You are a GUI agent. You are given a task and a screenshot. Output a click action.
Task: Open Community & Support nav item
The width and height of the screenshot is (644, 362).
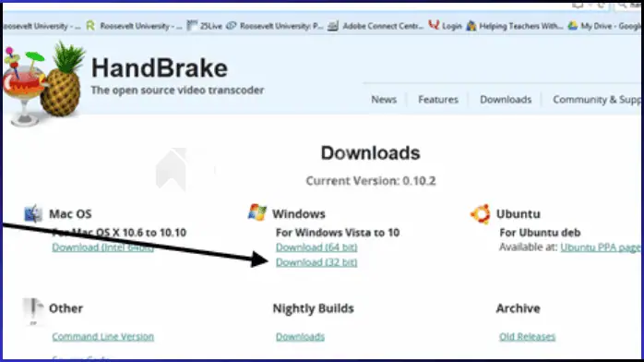(597, 100)
